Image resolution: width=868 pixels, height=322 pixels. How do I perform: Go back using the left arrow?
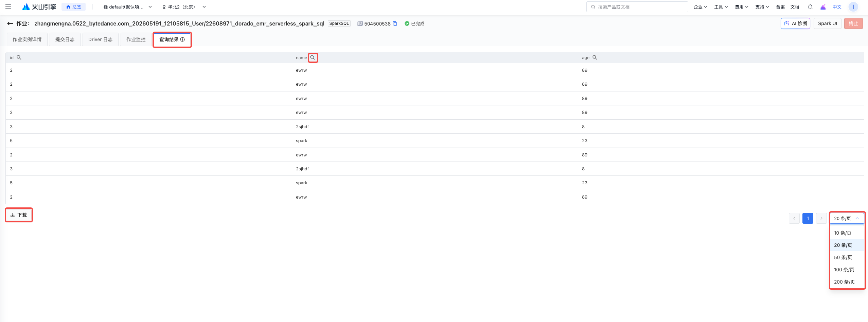[10, 23]
